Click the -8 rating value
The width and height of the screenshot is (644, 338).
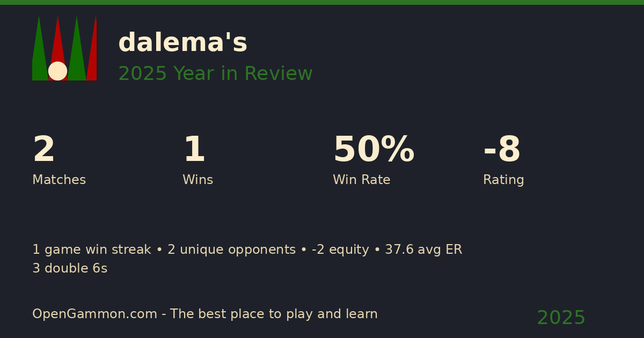502,150
